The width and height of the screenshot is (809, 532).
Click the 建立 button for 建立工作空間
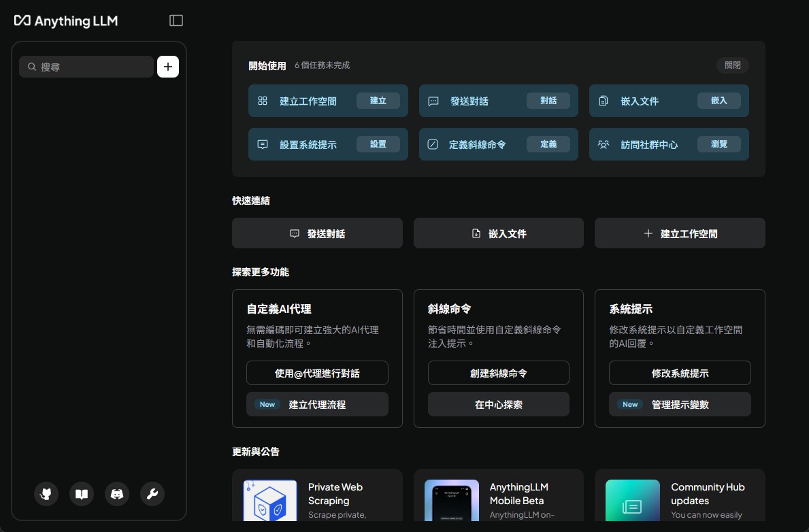tap(378, 101)
